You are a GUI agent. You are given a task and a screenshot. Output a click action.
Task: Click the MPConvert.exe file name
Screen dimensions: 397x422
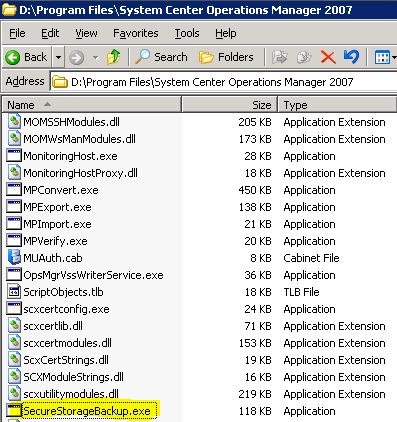pyautogui.click(x=61, y=190)
